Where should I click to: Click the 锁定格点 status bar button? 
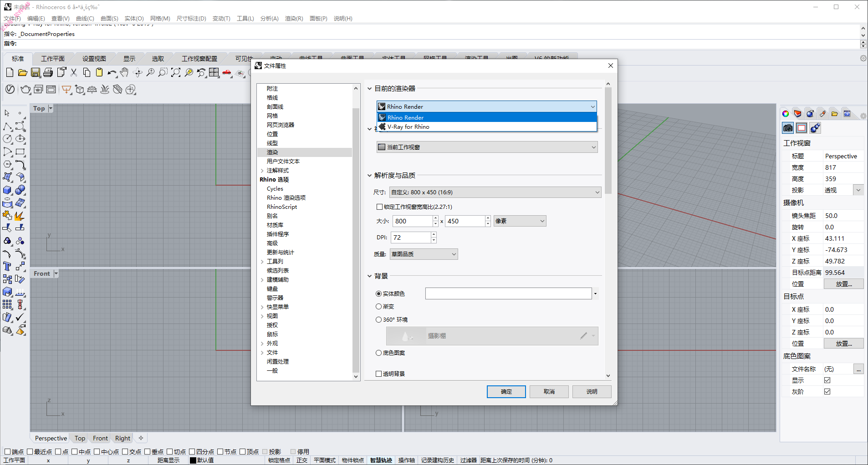pyautogui.click(x=279, y=460)
